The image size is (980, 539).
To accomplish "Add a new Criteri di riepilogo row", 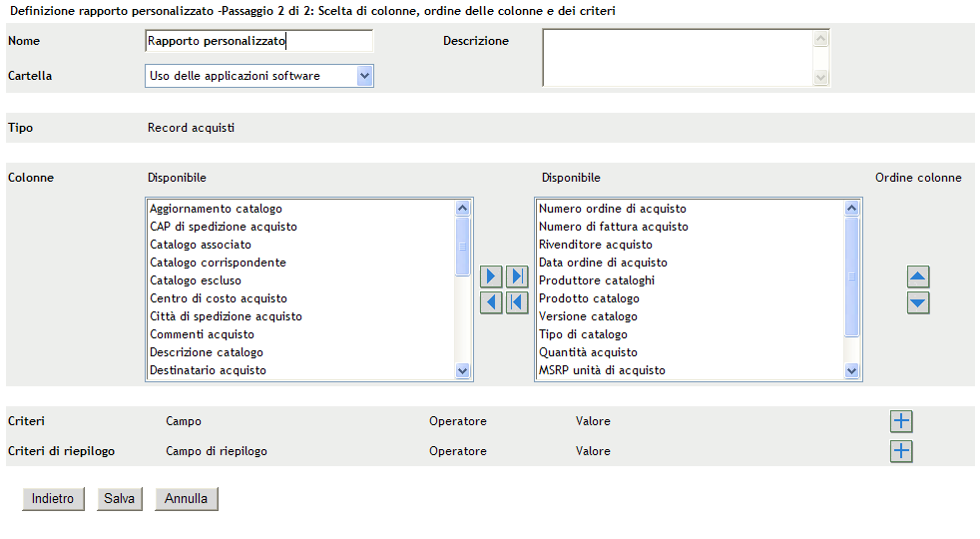I will tap(901, 451).
